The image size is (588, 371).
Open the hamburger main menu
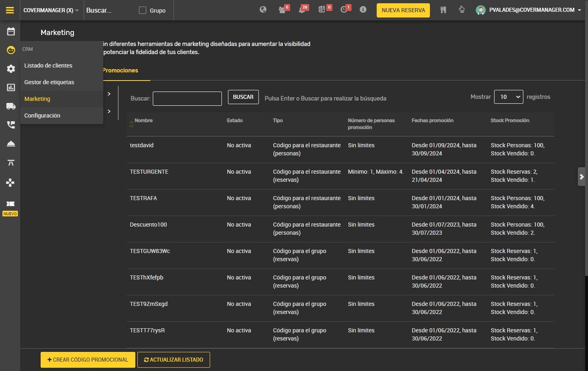[x=10, y=10]
